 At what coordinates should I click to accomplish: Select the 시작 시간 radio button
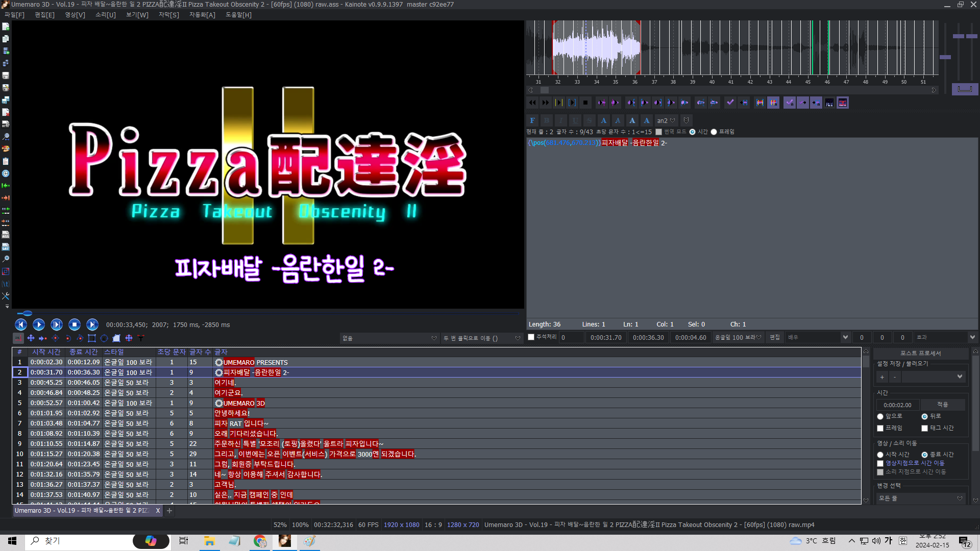[880, 455]
